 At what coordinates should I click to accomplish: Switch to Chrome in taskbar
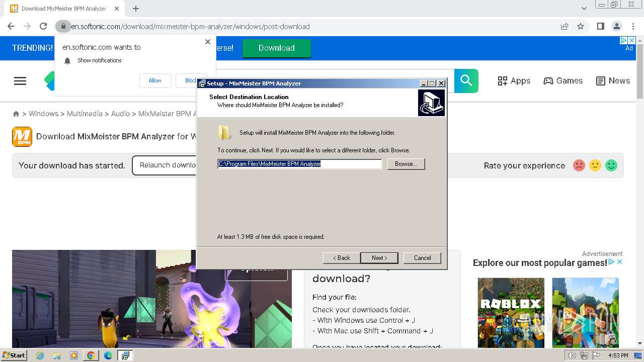click(91, 355)
